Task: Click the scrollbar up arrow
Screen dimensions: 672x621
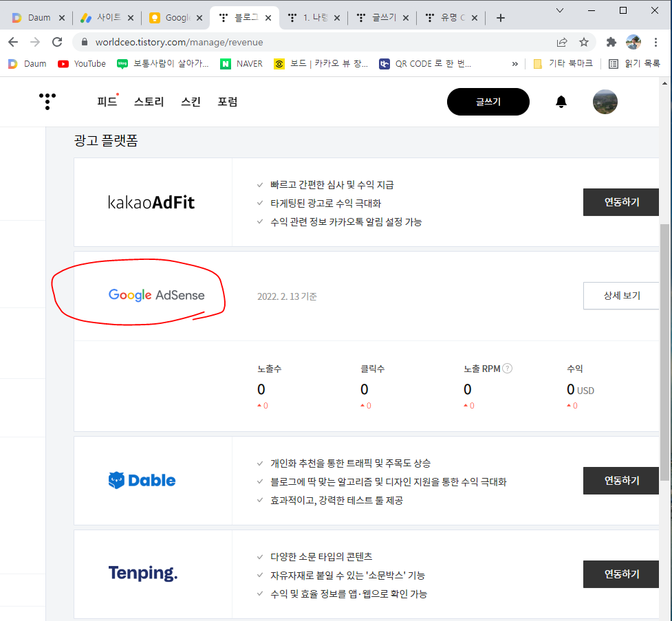Action: [x=664, y=83]
